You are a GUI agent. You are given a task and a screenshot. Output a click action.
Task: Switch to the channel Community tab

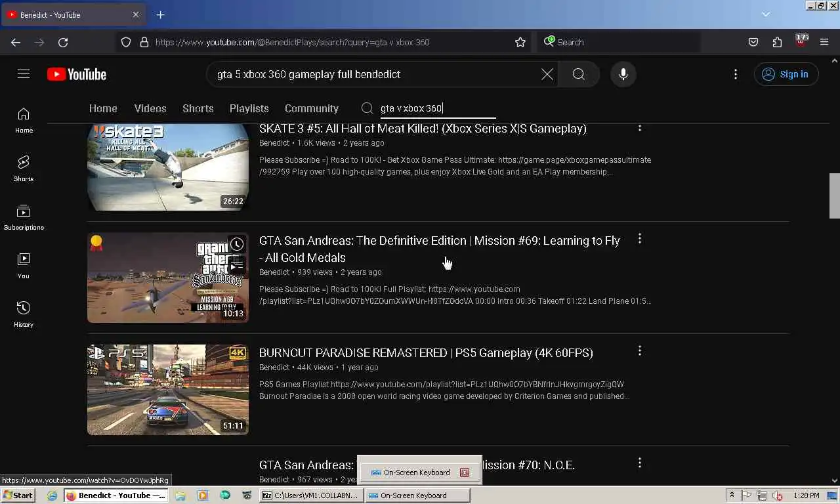pyautogui.click(x=312, y=108)
